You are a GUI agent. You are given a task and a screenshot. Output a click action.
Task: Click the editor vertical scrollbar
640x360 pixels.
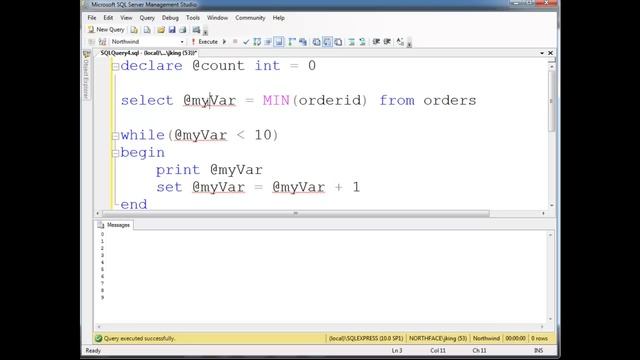[551, 101]
